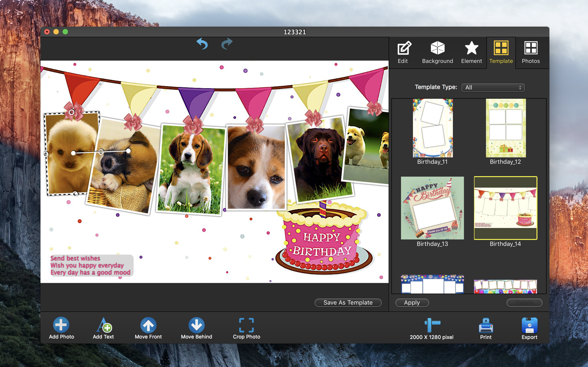Click the Add Text icon
The image size is (588, 367).
point(103,325)
